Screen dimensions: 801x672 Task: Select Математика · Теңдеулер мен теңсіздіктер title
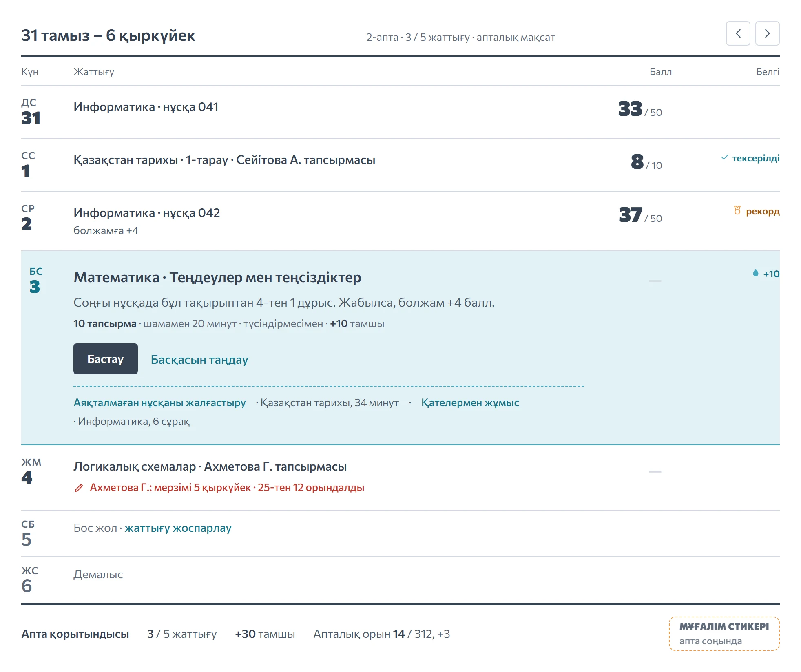point(217,277)
